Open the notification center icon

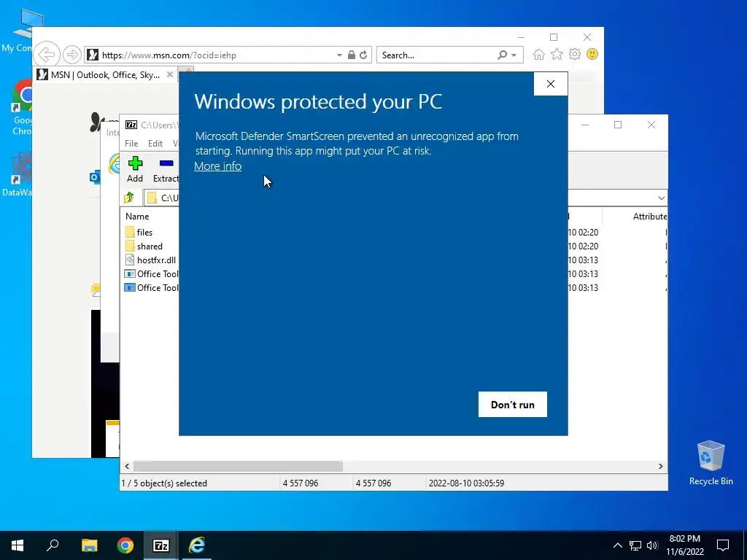click(723, 545)
